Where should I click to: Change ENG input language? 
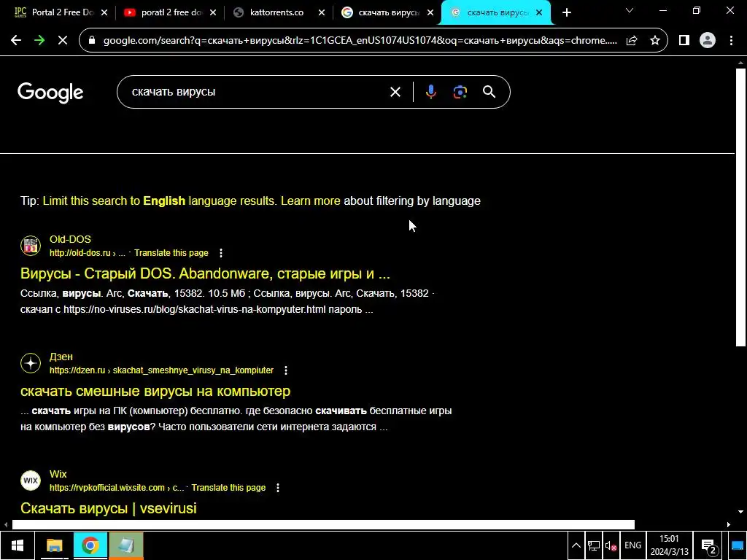click(632, 545)
